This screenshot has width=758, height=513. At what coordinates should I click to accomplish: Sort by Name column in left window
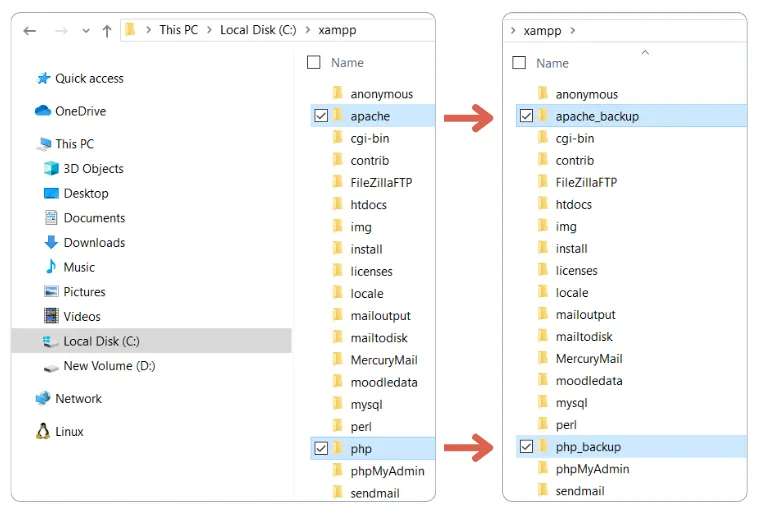tap(347, 63)
